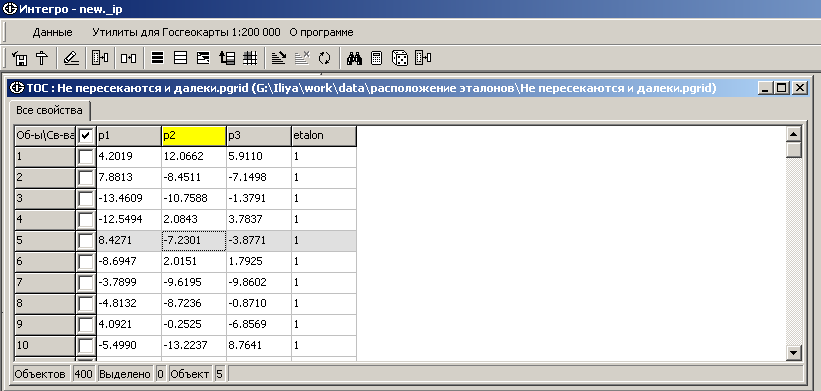Screen dimensions: 821x391
Task: Click the rows with zigzag icon
Action: 203,58
